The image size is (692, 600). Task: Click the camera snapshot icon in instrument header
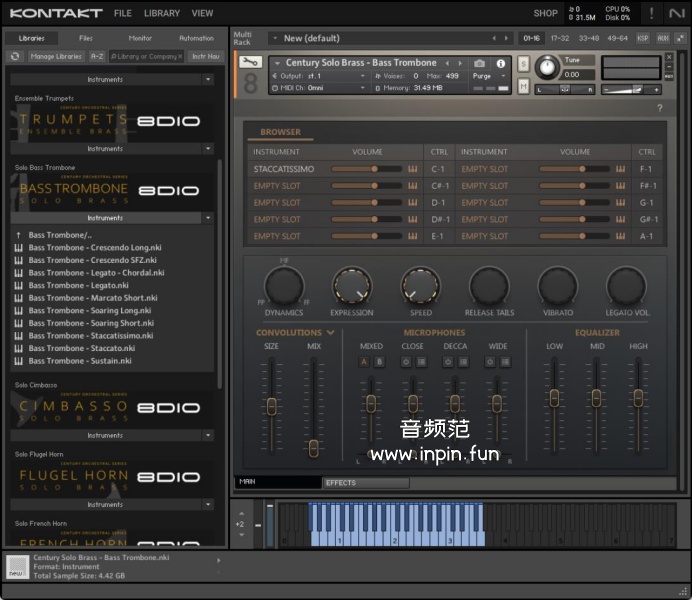(479, 63)
